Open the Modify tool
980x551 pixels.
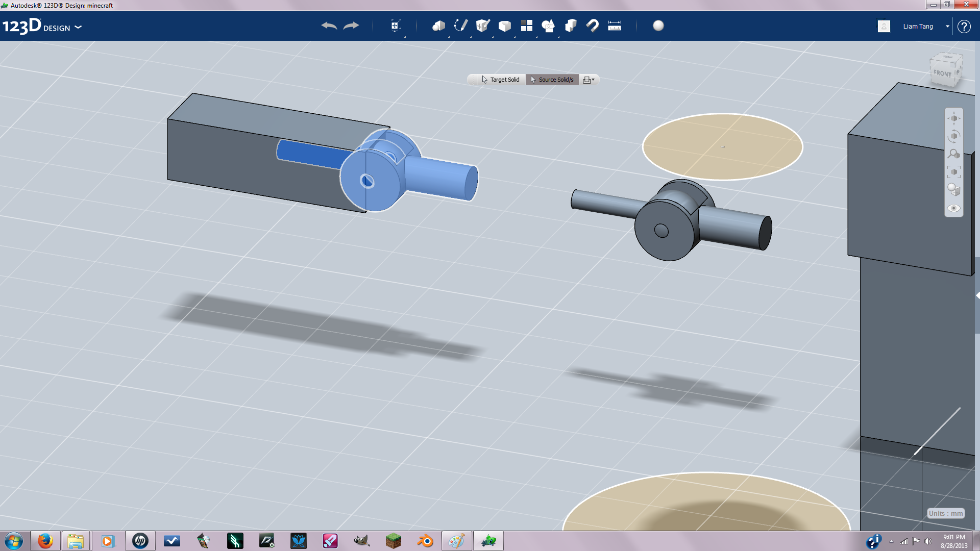(x=505, y=26)
